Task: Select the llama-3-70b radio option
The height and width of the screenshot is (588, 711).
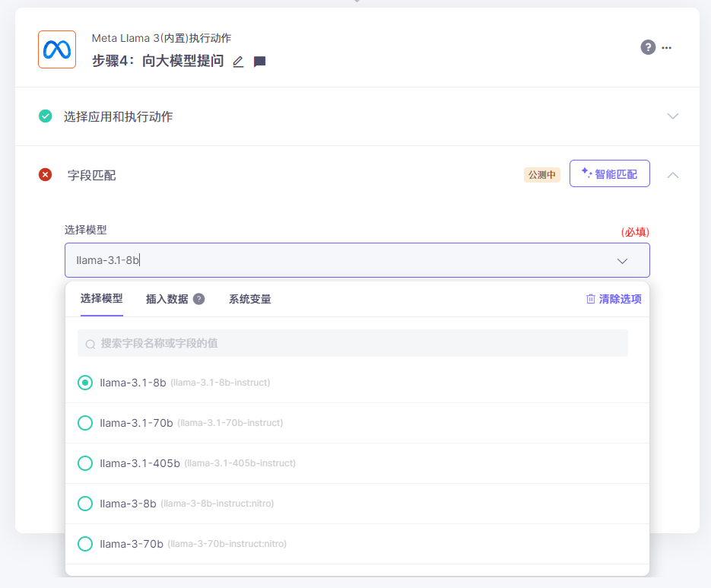Action: point(85,544)
